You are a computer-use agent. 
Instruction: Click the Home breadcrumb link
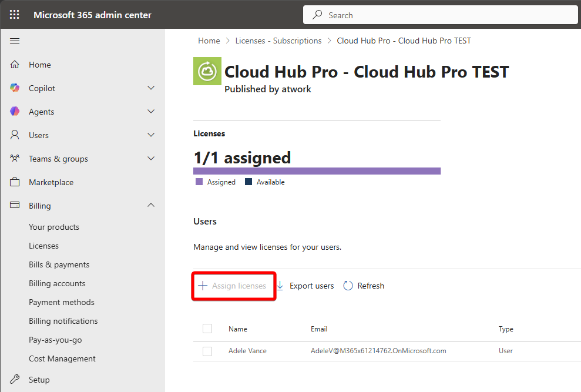[209, 41]
